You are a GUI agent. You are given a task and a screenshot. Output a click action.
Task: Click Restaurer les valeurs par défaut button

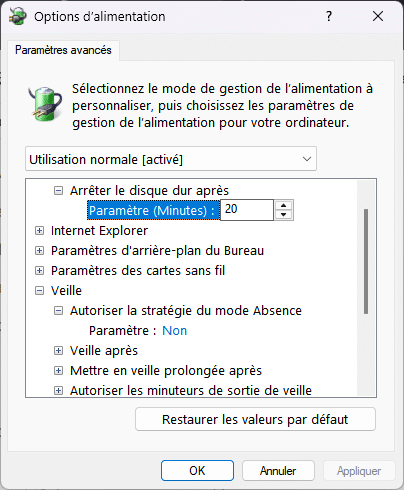(x=255, y=419)
